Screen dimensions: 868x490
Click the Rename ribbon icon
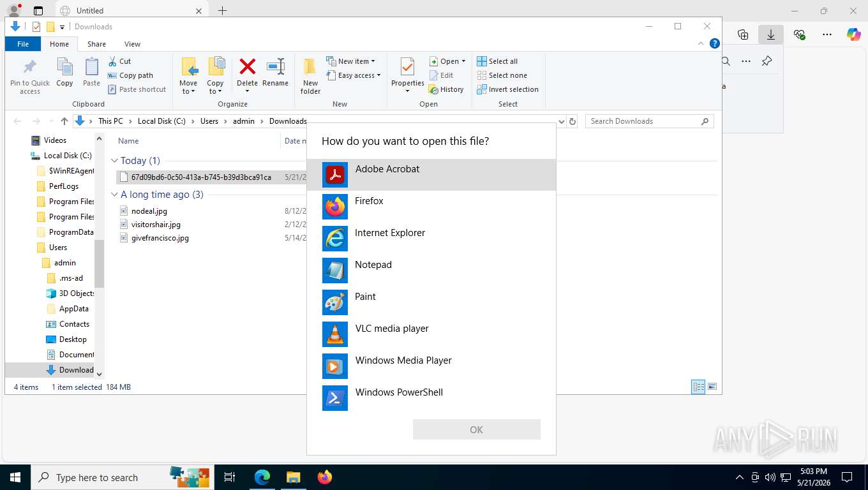tap(275, 72)
